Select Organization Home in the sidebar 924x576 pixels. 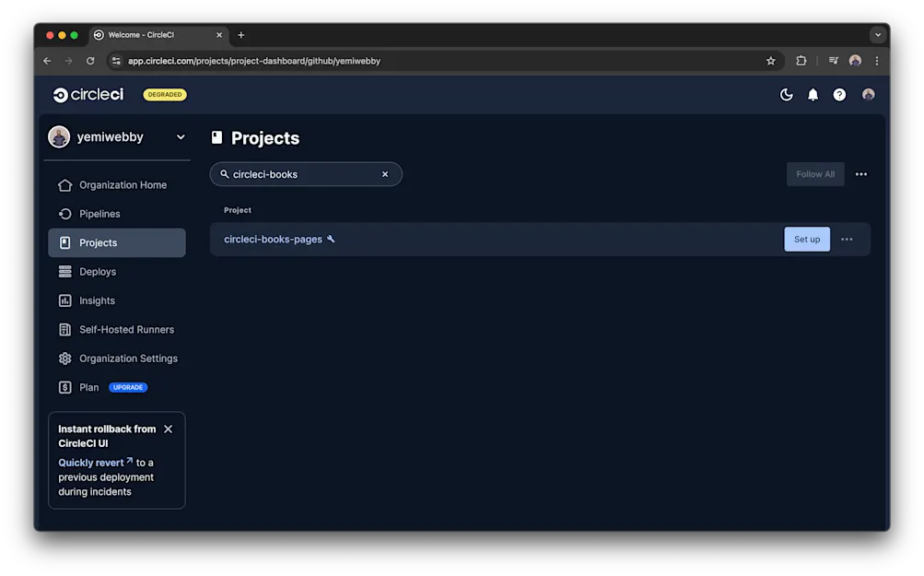(x=123, y=184)
